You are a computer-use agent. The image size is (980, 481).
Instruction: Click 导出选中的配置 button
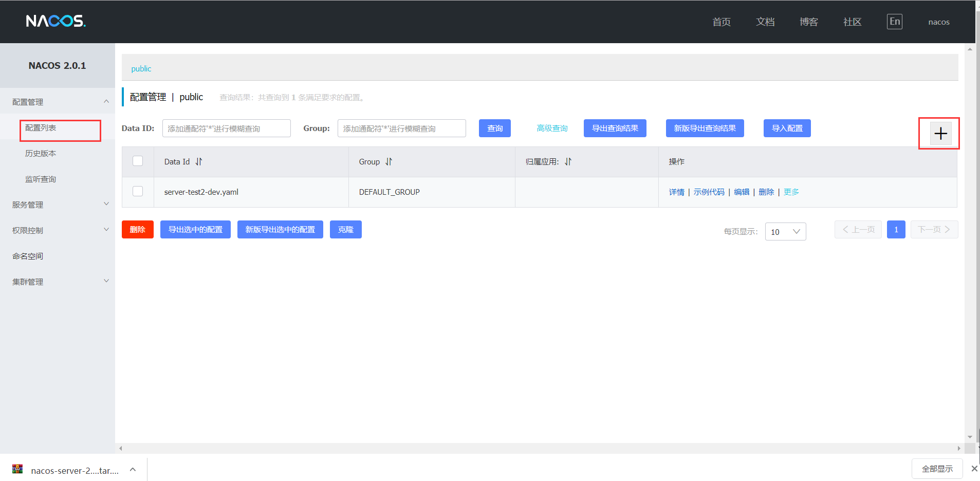coord(195,230)
